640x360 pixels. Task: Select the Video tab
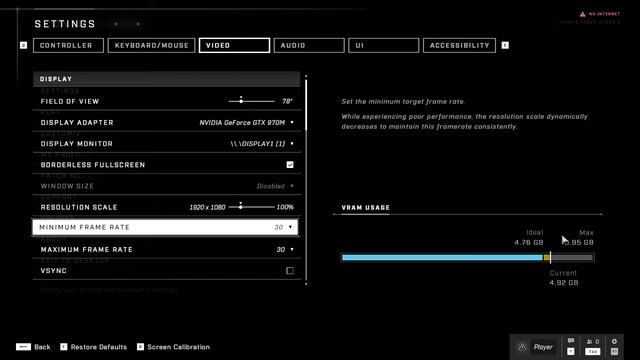[x=234, y=45]
